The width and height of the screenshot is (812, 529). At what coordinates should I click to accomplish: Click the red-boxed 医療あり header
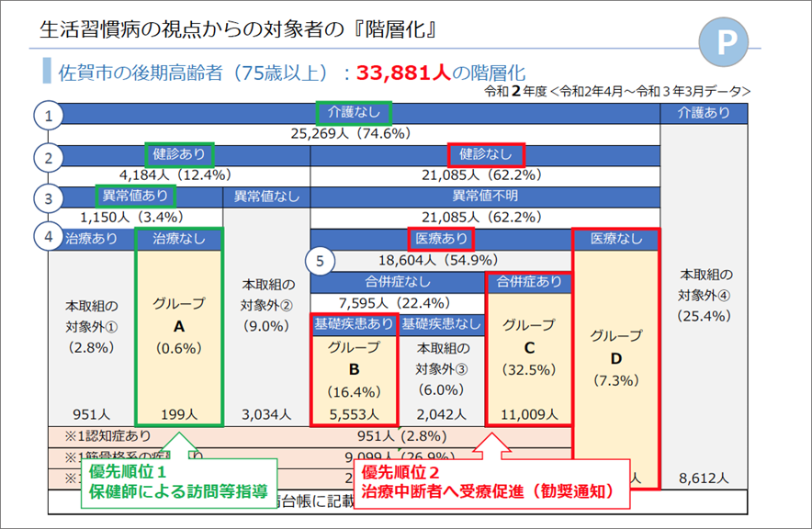[x=438, y=239]
